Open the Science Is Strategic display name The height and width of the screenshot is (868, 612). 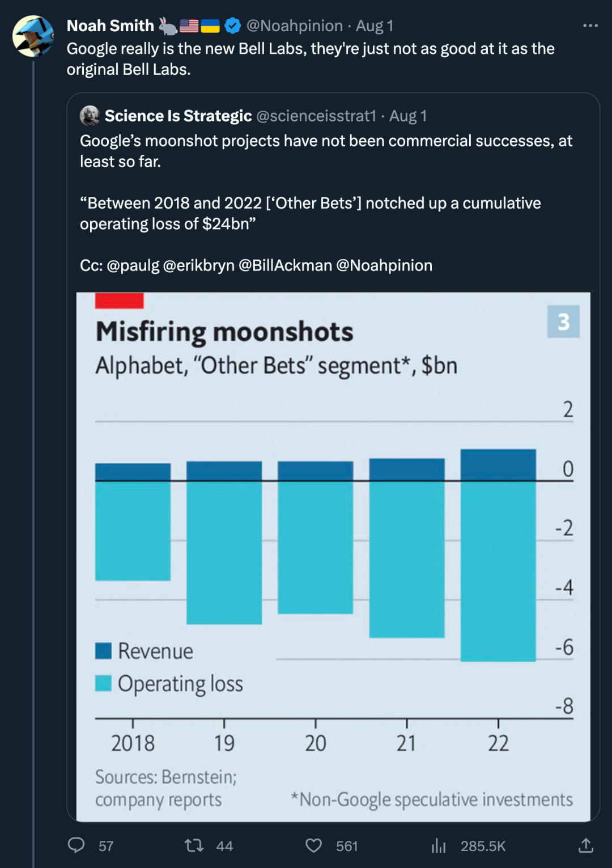178,116
